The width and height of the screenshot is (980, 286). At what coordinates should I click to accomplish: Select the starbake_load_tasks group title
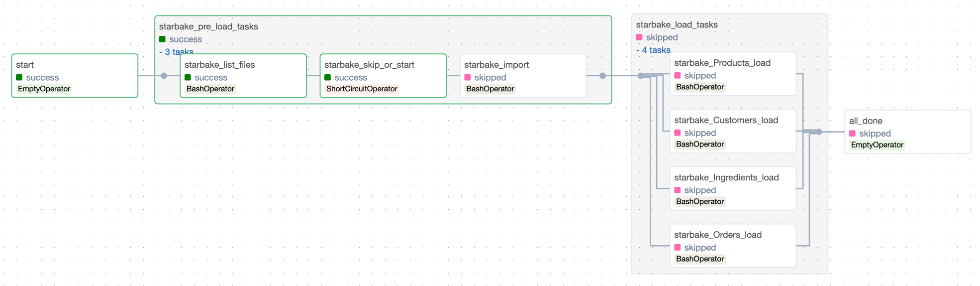click(677, 24)
